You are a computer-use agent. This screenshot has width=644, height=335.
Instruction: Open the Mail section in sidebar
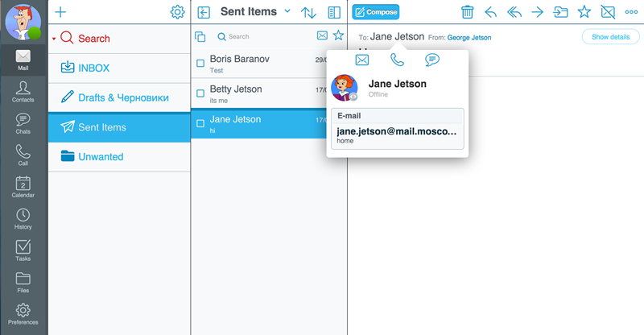point(23,60)
